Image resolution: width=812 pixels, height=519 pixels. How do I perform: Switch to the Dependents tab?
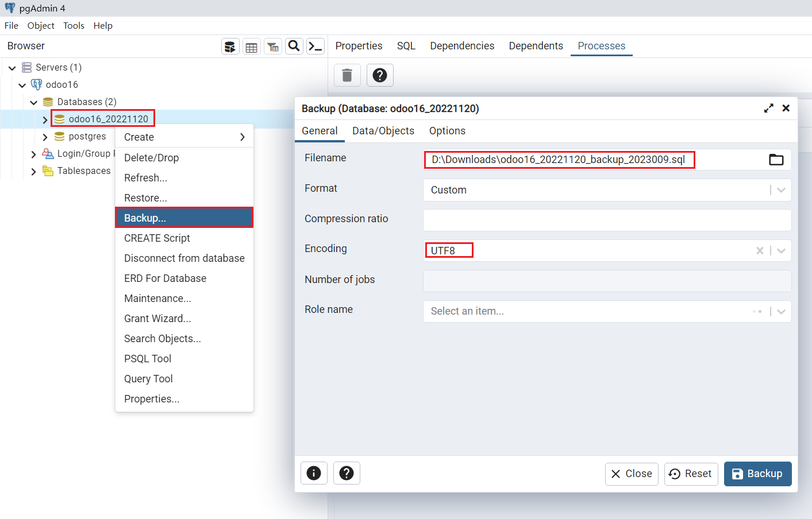536,46
